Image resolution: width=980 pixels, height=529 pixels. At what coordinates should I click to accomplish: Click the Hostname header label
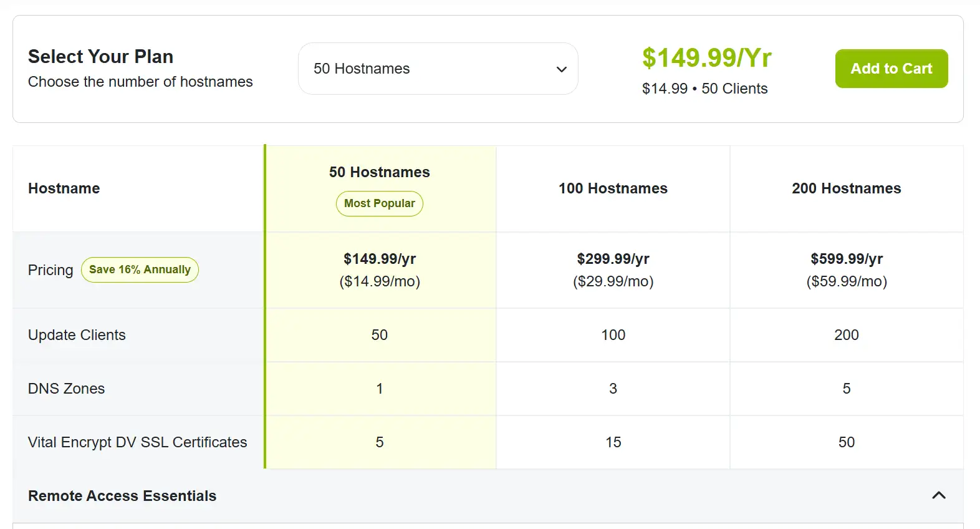(x=64, y=188)
